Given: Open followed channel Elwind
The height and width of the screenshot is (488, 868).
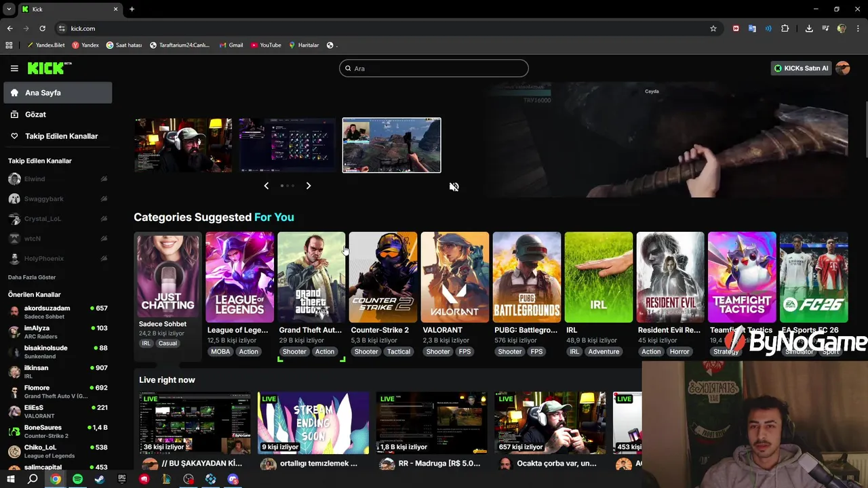Looking at the screenshot, I should (58, 179).
